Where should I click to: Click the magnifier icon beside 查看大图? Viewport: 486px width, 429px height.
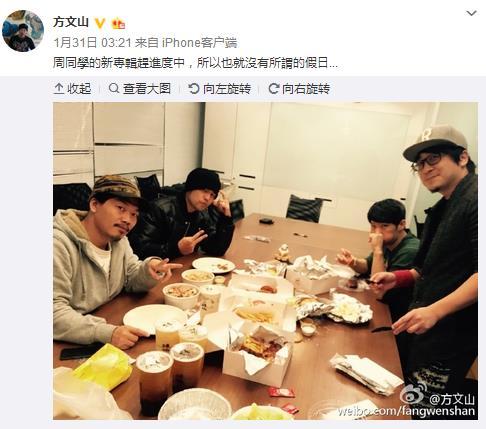[x=114, y=88]
